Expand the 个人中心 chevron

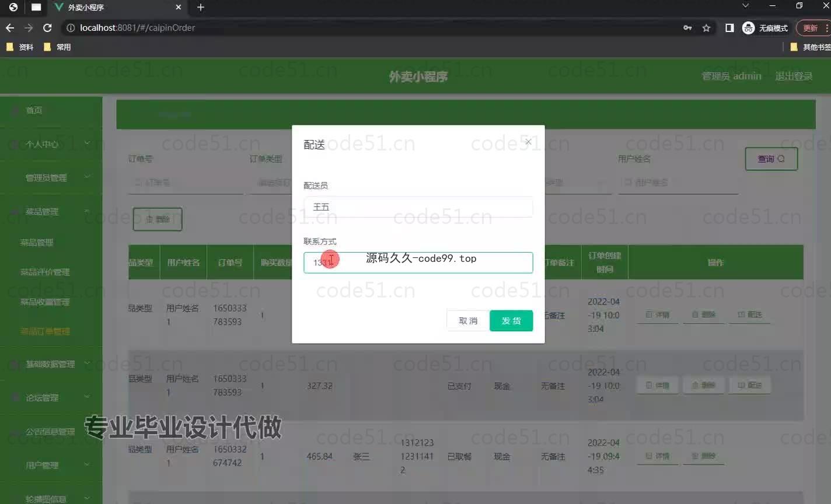(87, 143)
